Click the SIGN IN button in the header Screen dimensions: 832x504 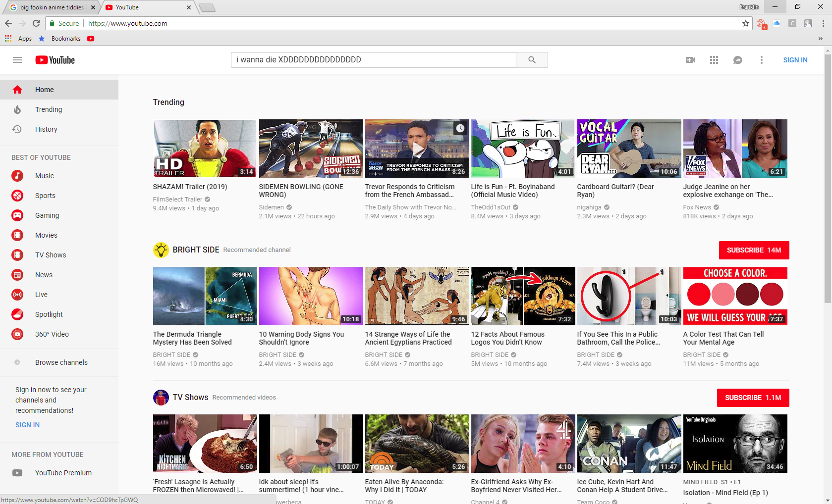pos(795,60)
